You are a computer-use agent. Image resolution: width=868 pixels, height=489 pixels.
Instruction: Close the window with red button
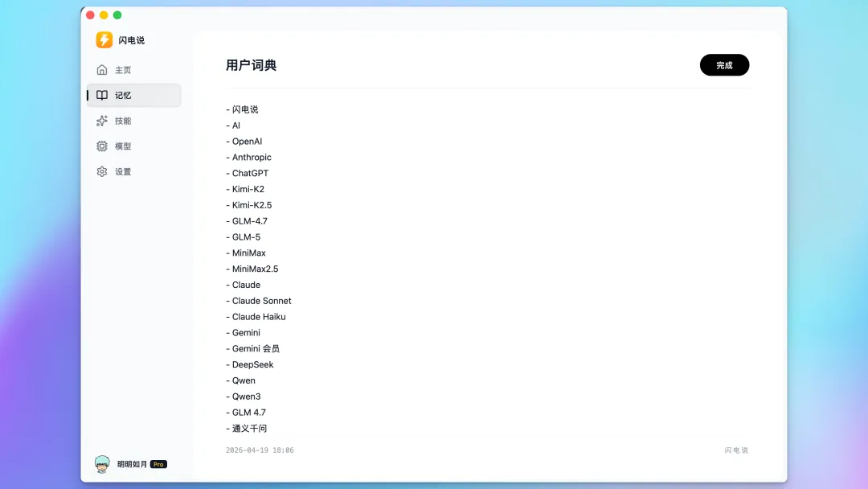point(90,15)
